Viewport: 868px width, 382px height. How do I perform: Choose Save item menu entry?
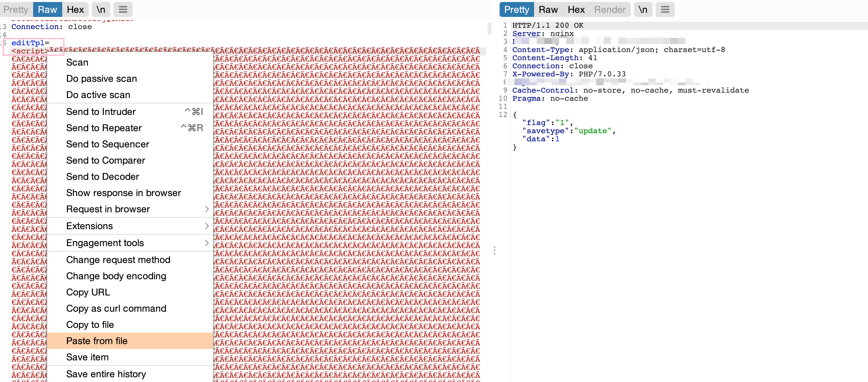[130, 357]
